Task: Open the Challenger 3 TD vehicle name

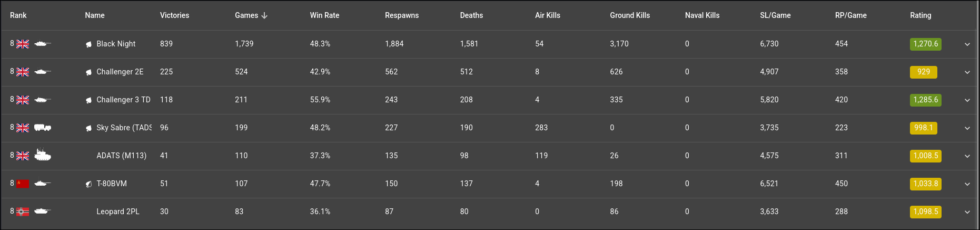Action: tap(123, 100)
